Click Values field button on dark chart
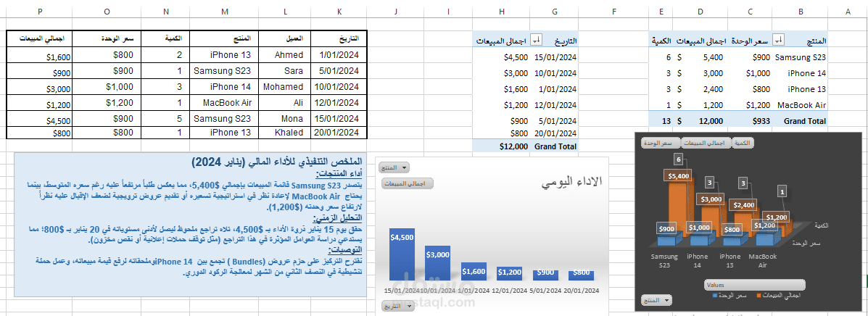Viewport: 868px width, 316px height. pyautogui.click(x=754, y=285)
